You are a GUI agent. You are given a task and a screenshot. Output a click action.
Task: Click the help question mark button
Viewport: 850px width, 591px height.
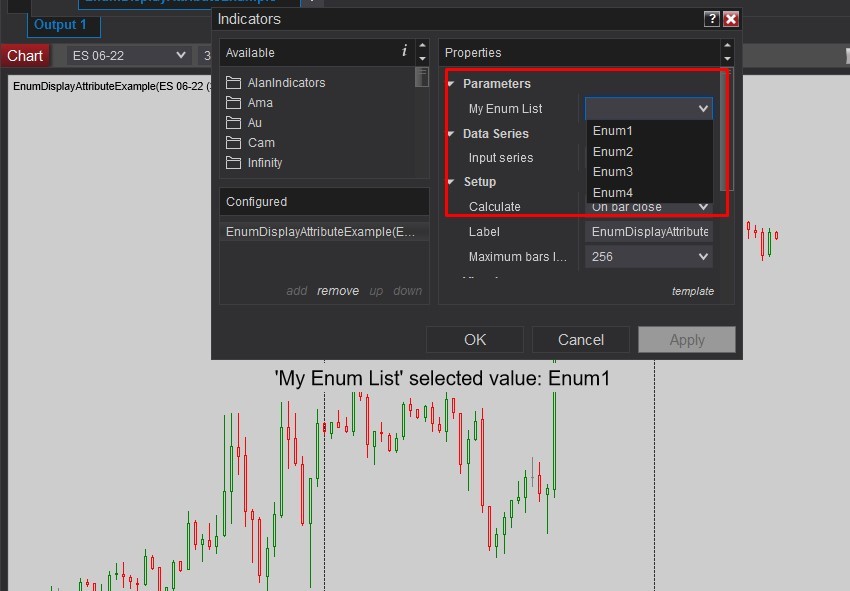711,19
